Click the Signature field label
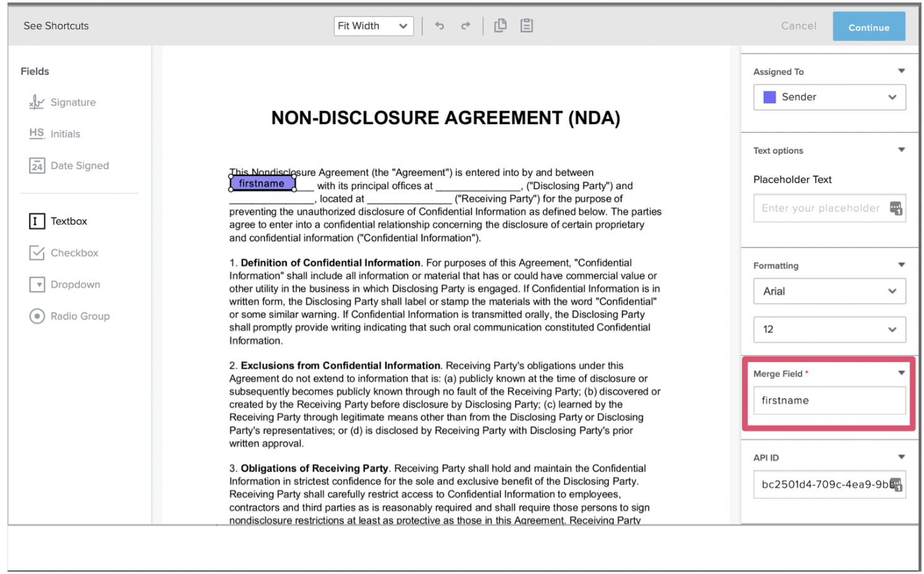The height and width of the screenshot is (574, 924). [73, 102]
